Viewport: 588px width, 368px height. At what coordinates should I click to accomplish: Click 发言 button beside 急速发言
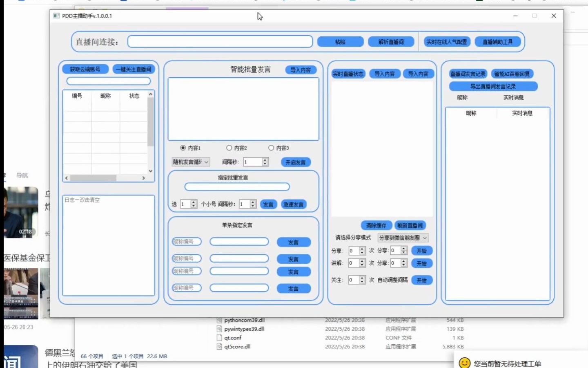[x=268, y=204]
